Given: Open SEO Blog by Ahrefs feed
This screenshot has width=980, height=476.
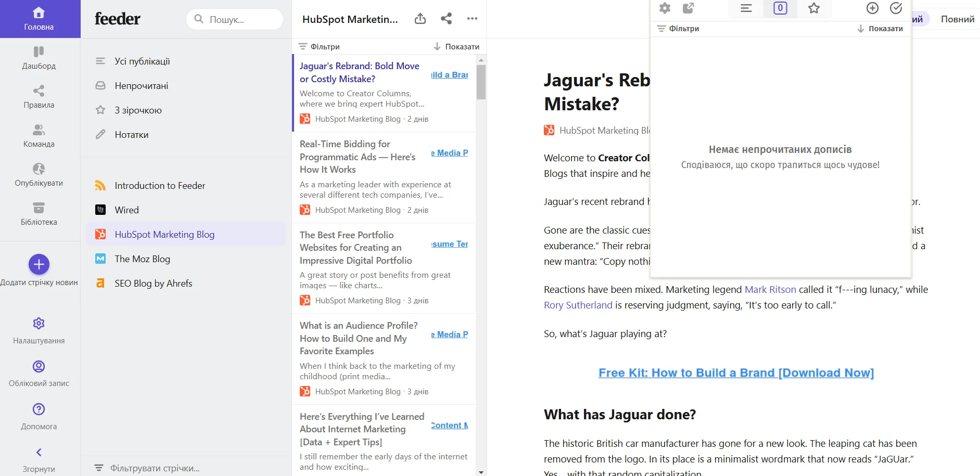Looking at the screenshot, I should click(186, 284).
